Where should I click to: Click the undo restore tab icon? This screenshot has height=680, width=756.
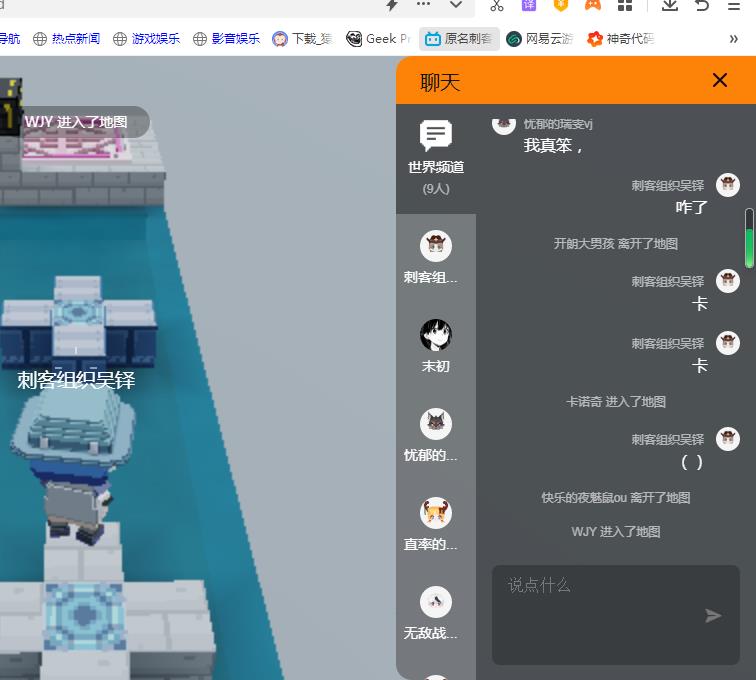pos(702,5)
